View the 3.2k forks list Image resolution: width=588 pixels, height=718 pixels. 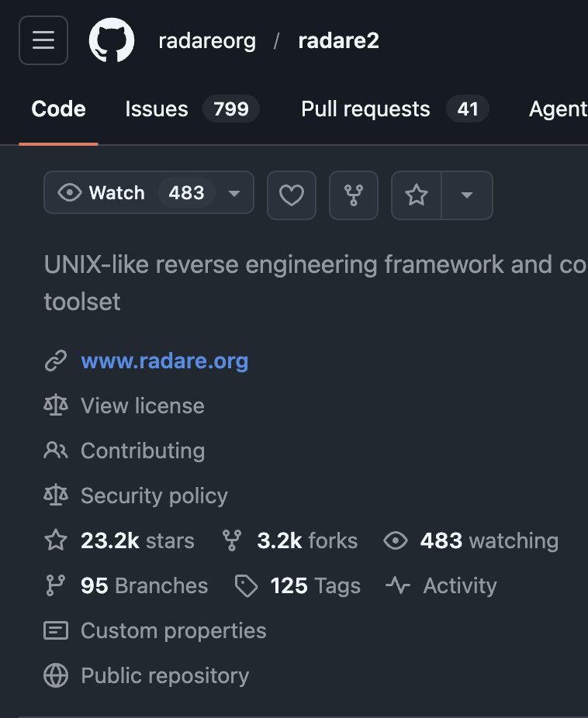(307, 541)
